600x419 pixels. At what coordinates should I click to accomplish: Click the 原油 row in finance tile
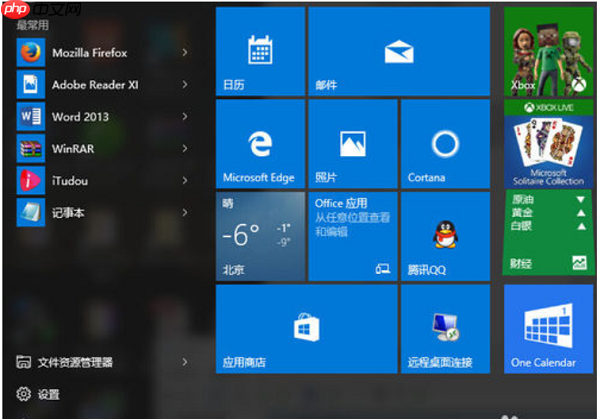[x=549, y=199]
